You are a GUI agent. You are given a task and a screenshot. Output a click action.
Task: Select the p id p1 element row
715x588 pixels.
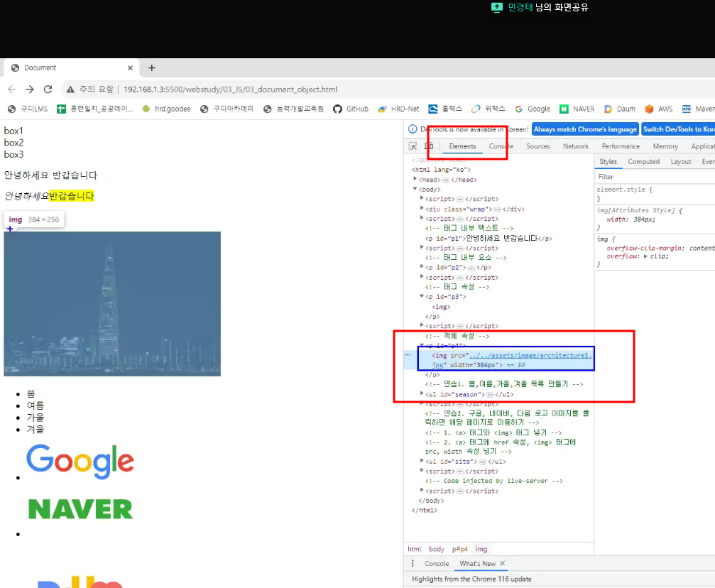[489, 238]
